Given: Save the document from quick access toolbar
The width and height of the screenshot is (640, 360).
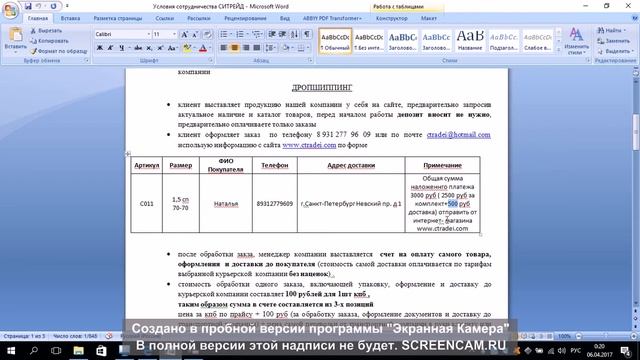Looking at the screenshot, I should click(x=28, y=6).
